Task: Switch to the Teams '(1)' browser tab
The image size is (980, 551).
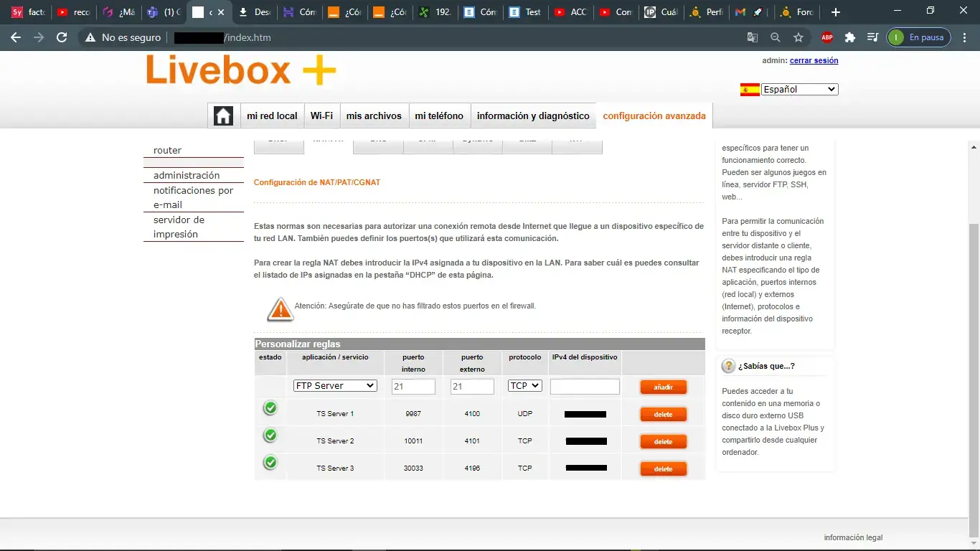Action: (x=163, y=12)
